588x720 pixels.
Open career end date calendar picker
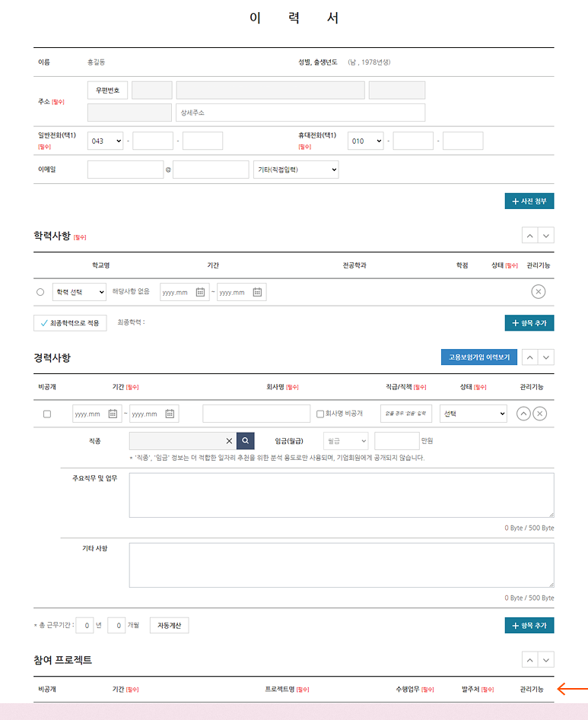click(170, 414)
